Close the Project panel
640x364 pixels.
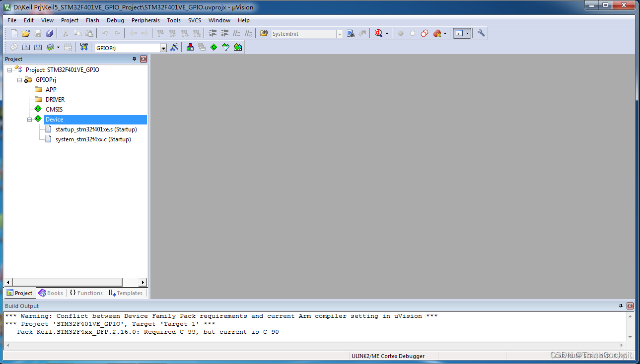(x=143, y=59)
